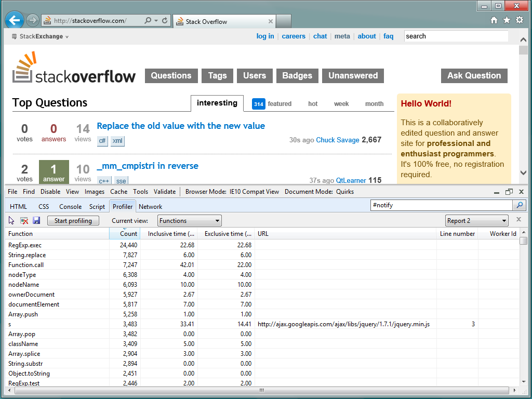The width and height of the screenshot is (532, 399).
Task: Click the Users navigation button
Action: [255, 76]
